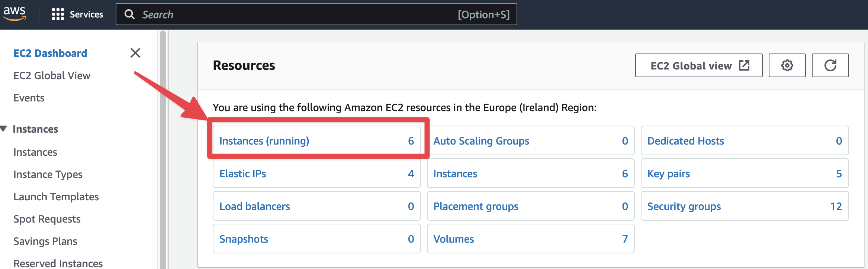
Task: Collapse the Instances section triangle
Action: [x=4, y=129]
